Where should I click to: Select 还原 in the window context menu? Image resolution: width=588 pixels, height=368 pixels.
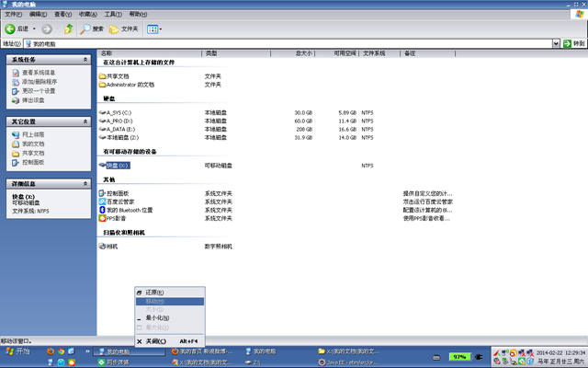coord(154,293)
